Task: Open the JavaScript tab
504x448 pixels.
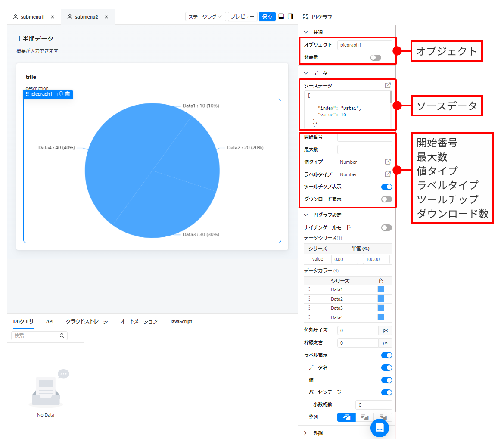Action: 181,321
